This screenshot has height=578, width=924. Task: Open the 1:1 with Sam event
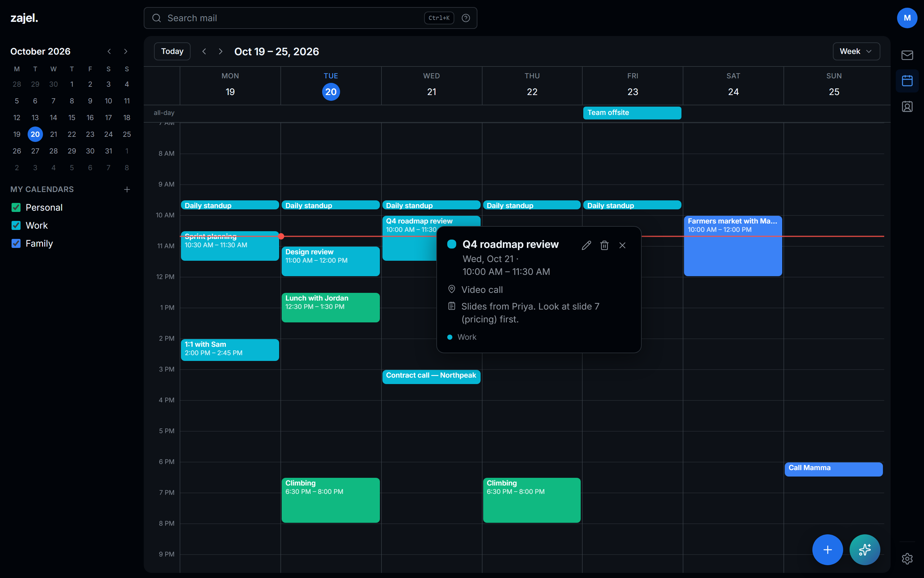230,350
